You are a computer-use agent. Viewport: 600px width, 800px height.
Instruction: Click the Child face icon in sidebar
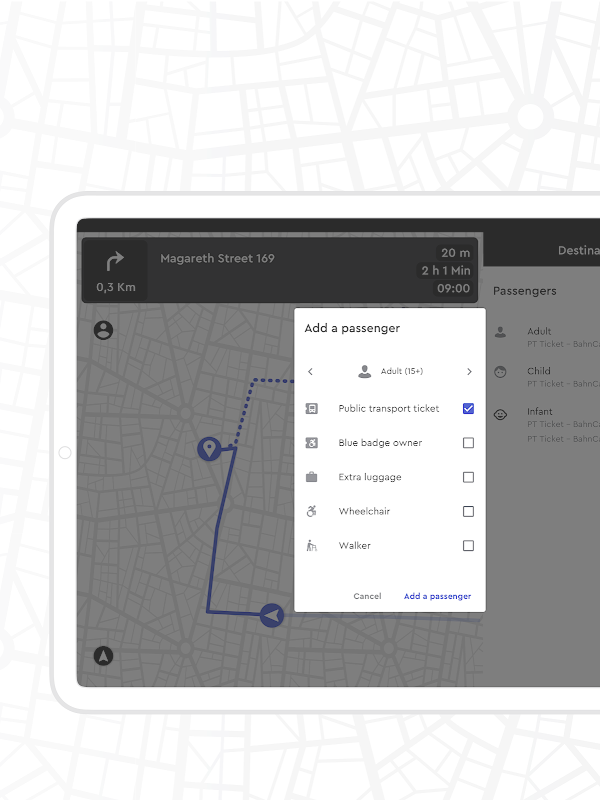[x=501, y=372]
